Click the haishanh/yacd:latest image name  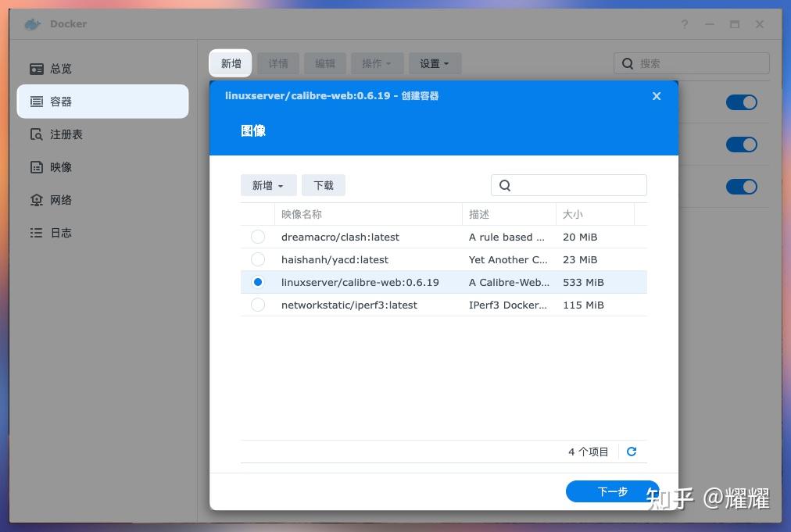pyautogui.click(x=335, y=259)
